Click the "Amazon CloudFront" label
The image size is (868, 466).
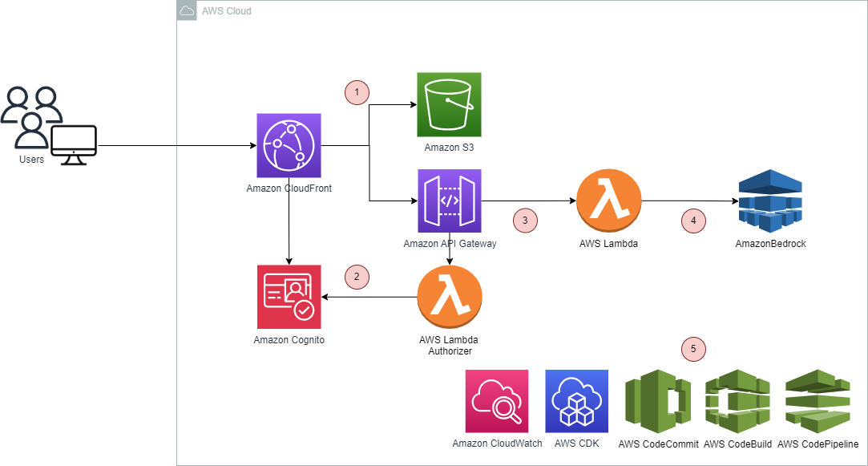(289, 188)
